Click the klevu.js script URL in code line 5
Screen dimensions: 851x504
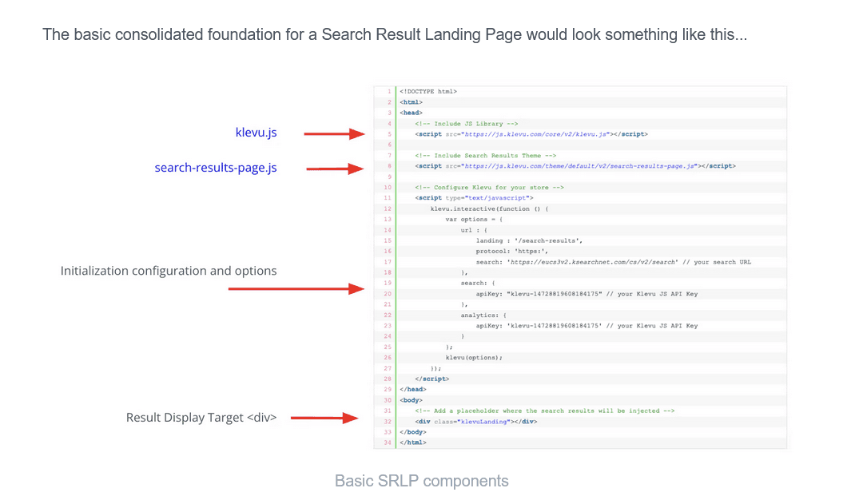(533, 134)
